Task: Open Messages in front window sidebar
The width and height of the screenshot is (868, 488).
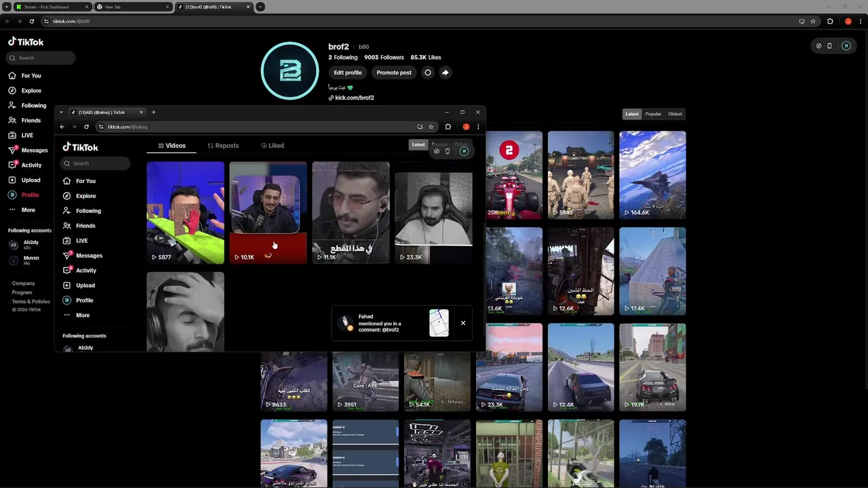Action: click(83, 256)
